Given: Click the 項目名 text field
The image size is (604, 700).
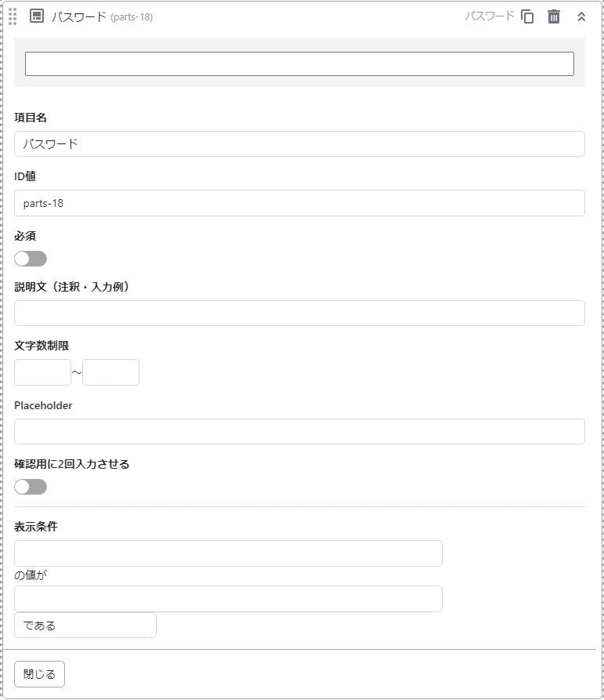Looking at the screenshot, I should tap(299, 144).
